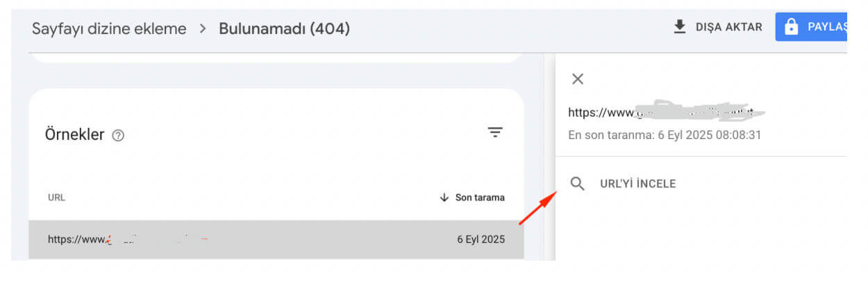Image resolution: width=868 pixels, height=281 pixels.
Task: Open help tooltip beside Örnekler
Action: click(118, 136)
